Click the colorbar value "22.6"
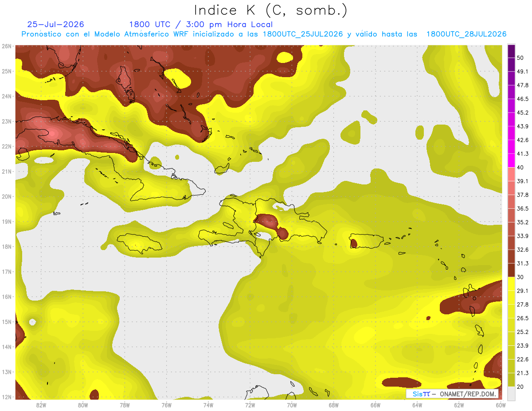This screenshot has height=411, width=532. (523, 359)
